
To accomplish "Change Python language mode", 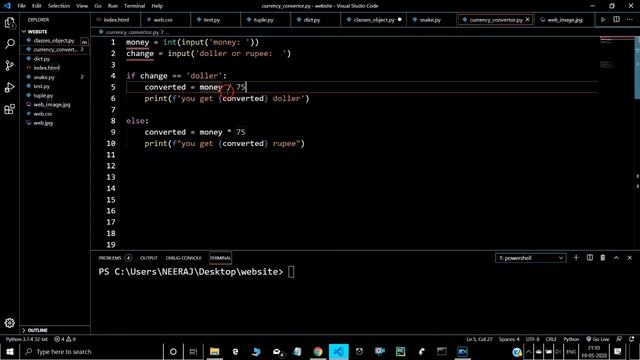I will (571, 339).
